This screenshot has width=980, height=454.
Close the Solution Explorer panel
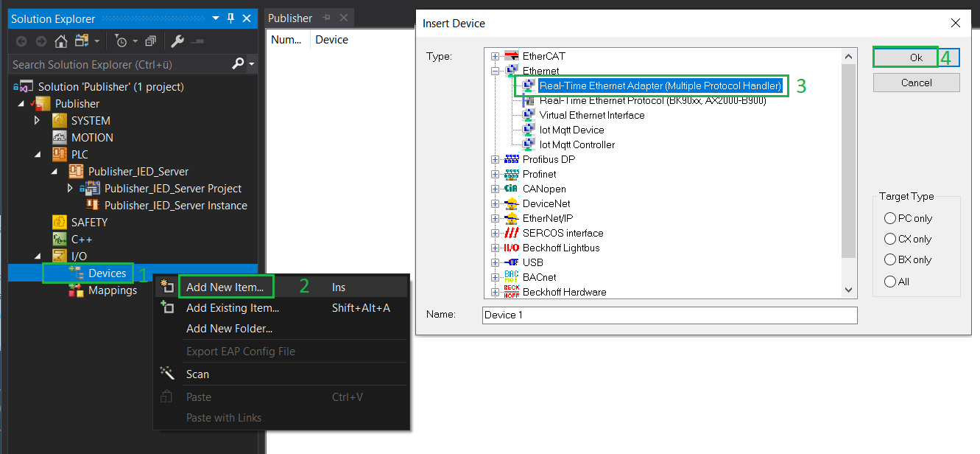(x=247, y=18)
